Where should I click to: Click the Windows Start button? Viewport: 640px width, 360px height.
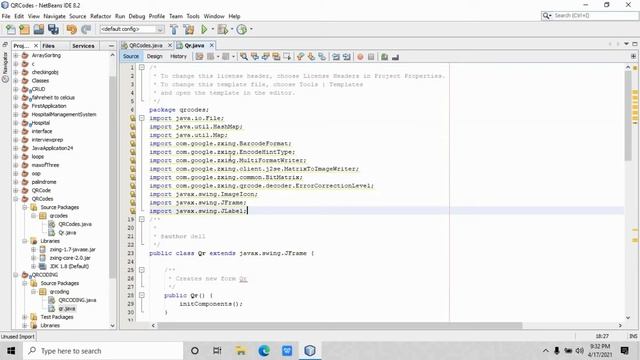click(x=11, y=351)
